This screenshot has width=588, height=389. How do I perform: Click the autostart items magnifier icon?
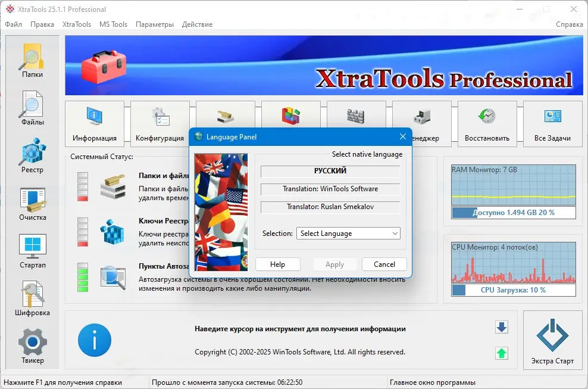click(112, 277)
